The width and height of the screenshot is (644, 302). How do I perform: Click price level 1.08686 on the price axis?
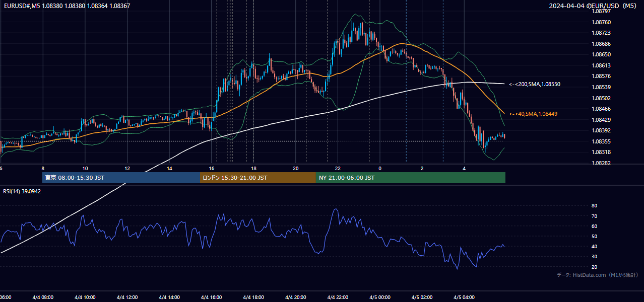(601, 44)
